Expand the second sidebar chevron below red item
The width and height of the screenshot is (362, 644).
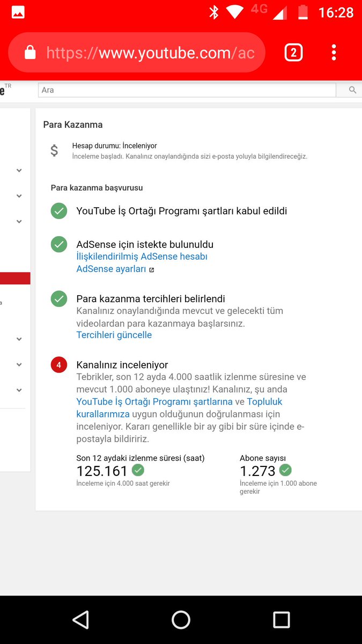(x=19, y=364)
